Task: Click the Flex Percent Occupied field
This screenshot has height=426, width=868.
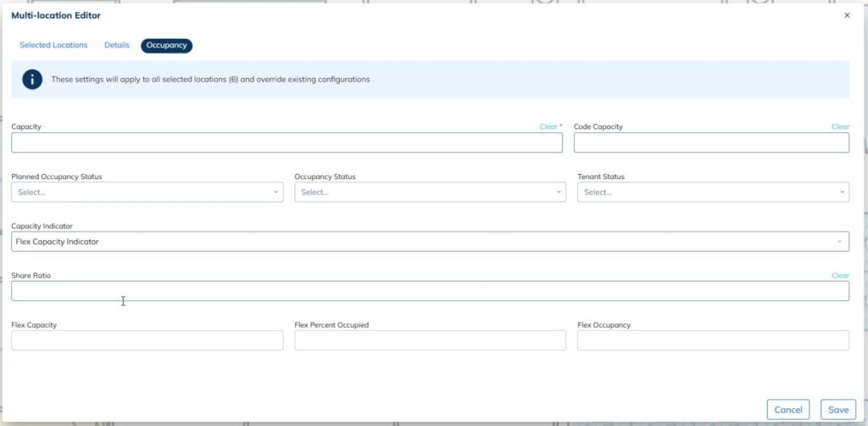Action: click(430, 340)
